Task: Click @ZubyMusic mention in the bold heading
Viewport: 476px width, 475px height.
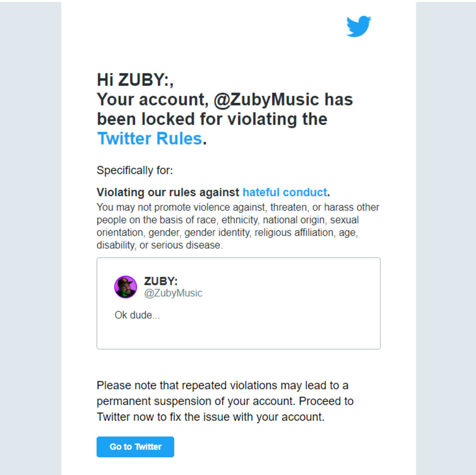Action: pos(266,99)
